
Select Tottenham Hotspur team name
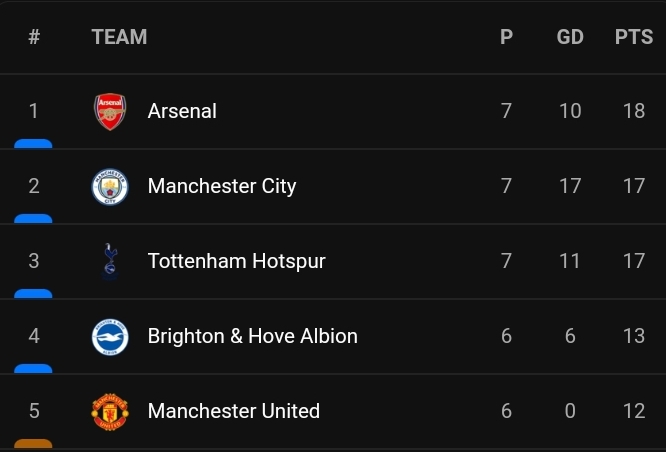pyautogui.click(x=237, y=261)
